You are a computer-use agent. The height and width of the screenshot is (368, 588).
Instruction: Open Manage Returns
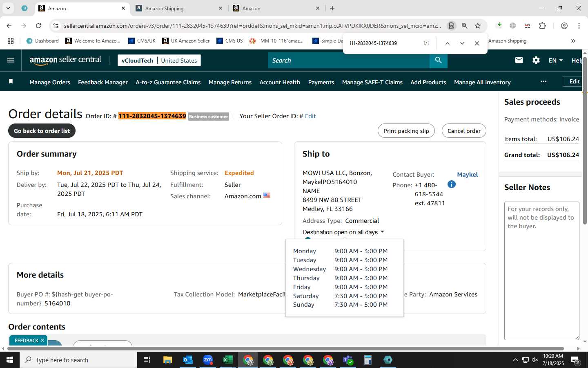(230, 82)
